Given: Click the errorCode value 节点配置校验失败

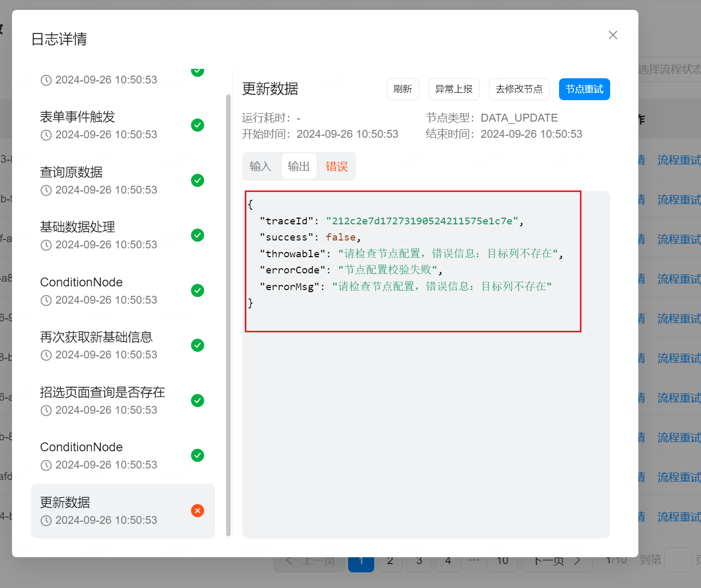Looking at the screenshot, I should 388,270.
